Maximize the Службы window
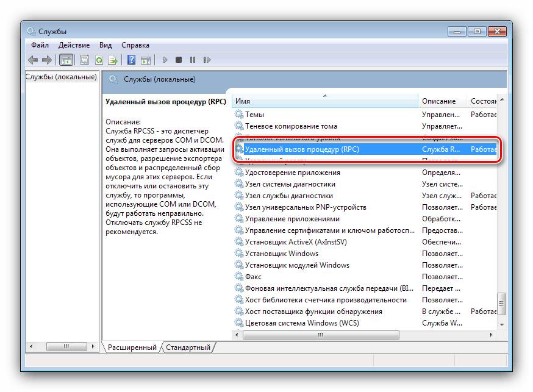 477,32
